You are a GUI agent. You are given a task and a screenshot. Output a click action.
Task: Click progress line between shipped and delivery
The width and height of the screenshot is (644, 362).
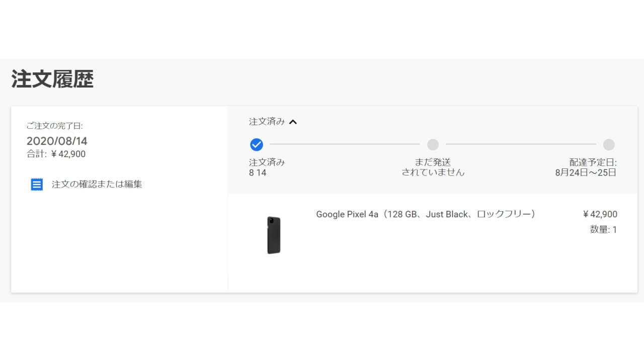[x=521, y=144]
